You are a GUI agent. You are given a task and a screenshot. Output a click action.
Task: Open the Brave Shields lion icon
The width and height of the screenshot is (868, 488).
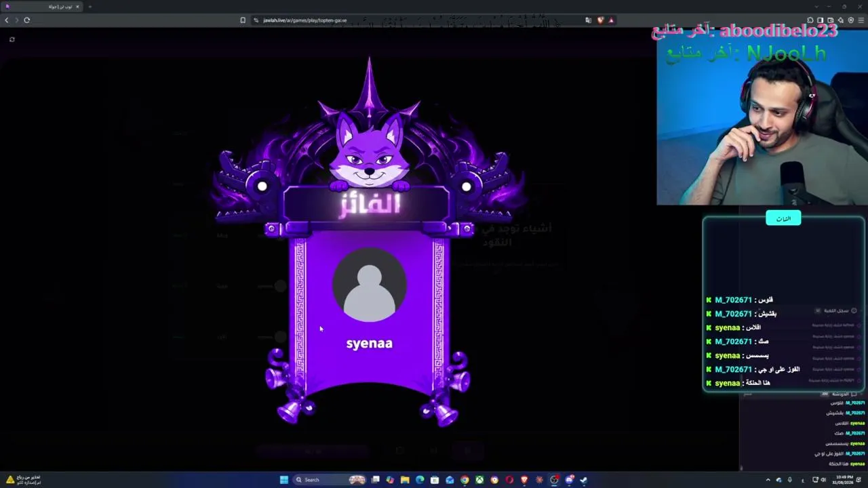pos(600,20)
